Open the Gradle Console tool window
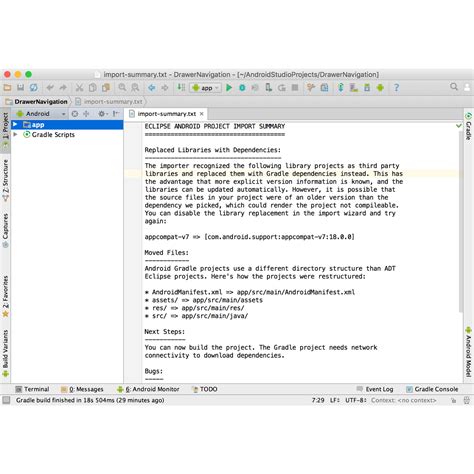 tap(432, 389)
